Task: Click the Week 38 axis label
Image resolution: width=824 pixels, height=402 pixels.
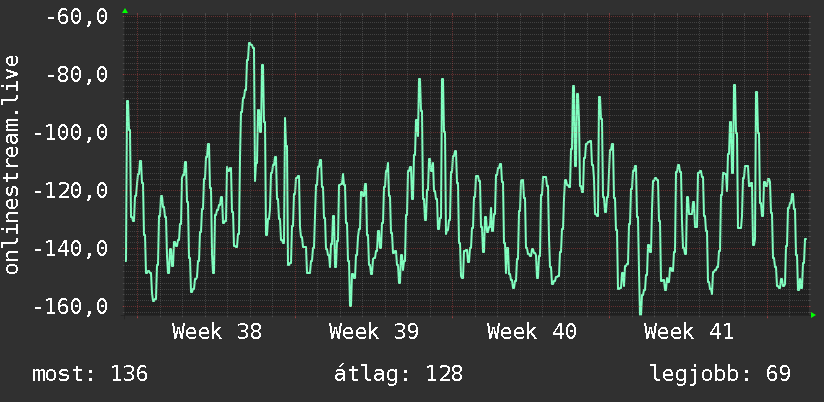Action: (217, 332)
